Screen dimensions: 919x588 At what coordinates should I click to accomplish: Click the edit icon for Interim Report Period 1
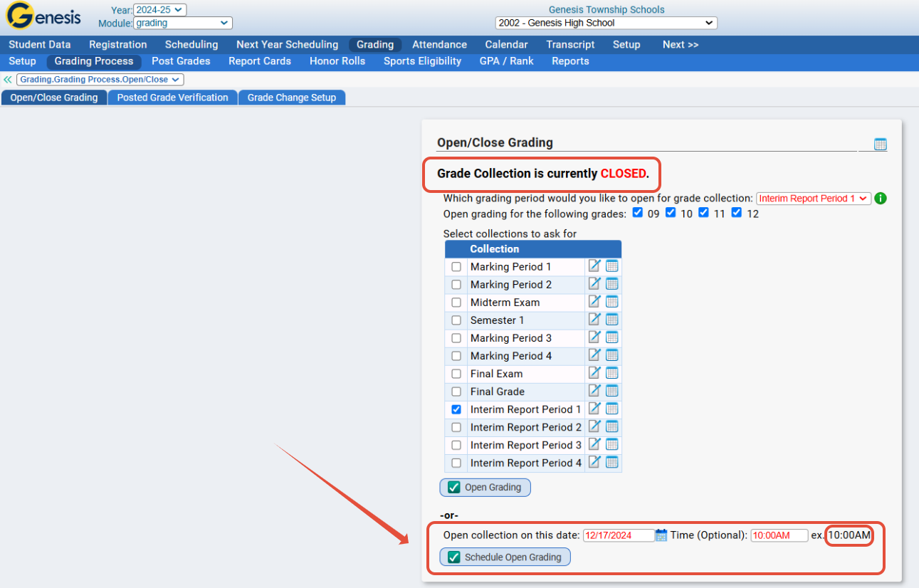[x=594, y=409]
